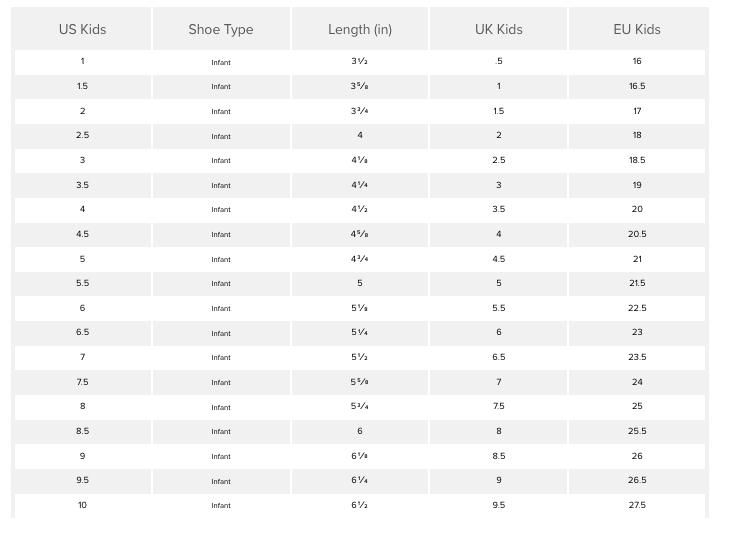Select the length cell showing 6 1/4

[x=360, y=481]
